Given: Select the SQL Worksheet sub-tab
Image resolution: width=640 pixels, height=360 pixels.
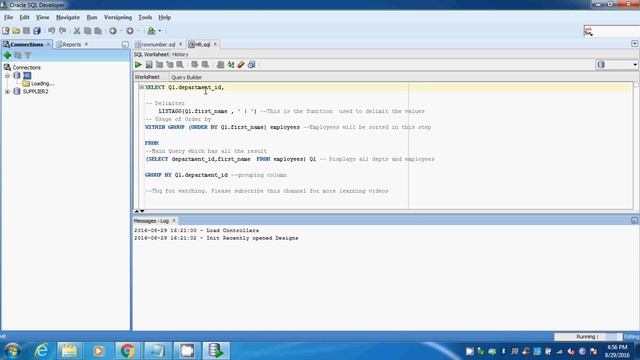Looking at the screenshot, I should pos(151,54).
